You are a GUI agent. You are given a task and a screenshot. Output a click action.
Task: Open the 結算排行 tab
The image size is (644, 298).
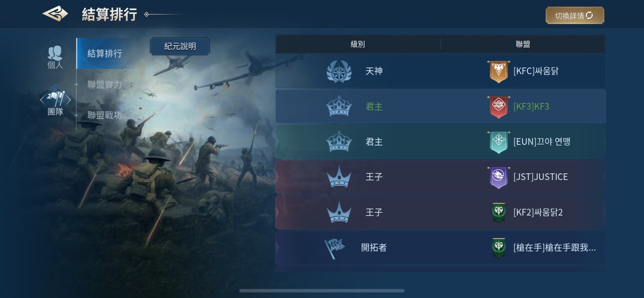(104, 53)
